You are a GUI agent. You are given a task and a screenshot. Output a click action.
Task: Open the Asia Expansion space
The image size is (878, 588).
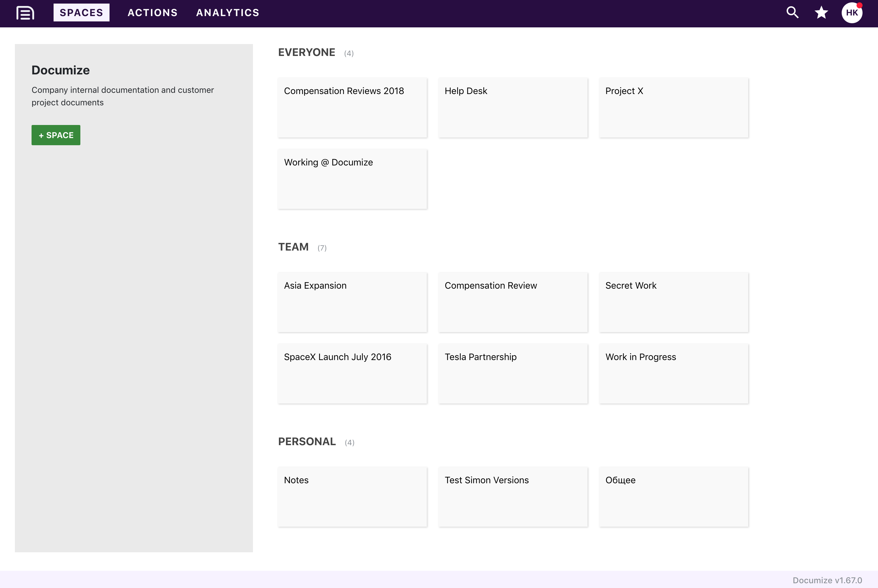[x=352, y=302]
